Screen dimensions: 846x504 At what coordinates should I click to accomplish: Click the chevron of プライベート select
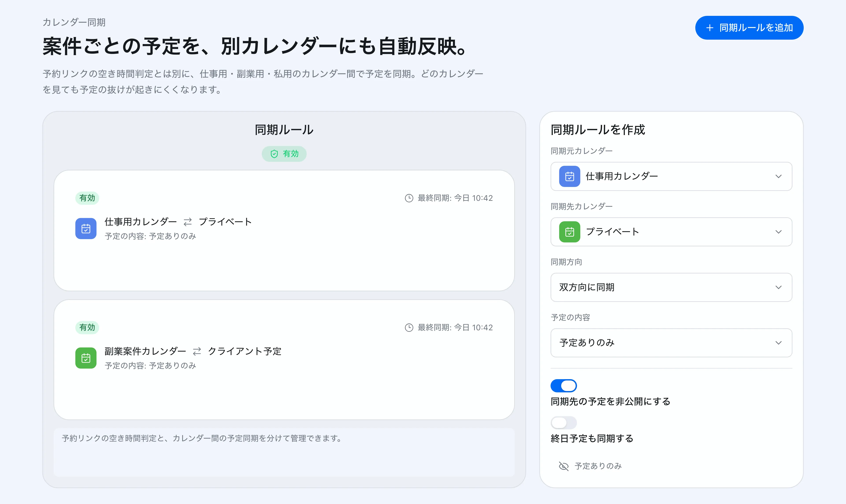tap(778, 232)
